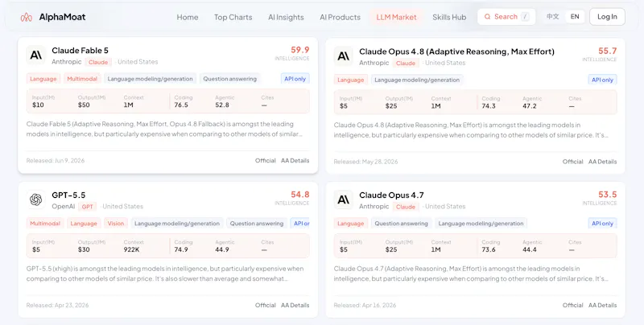The height and width of the screenshot is (325, 644).
Task: Focus the Search field
Action: pos(506,17)
